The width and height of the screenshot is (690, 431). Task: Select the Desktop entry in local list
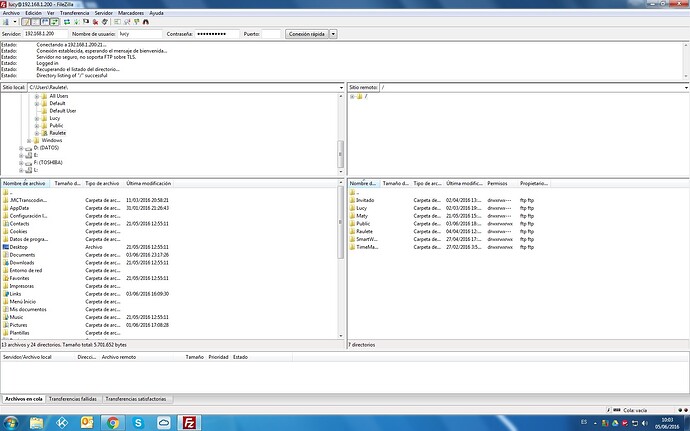coord(18,247)
